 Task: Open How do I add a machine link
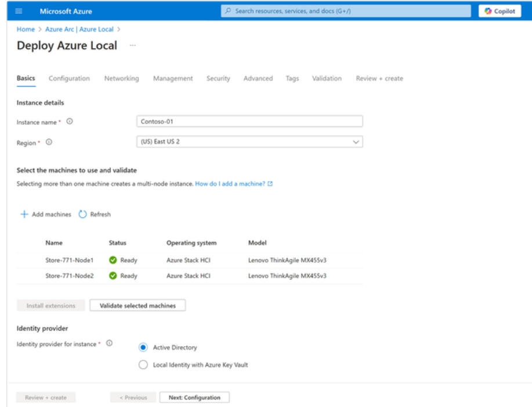[x=230, y=184]
